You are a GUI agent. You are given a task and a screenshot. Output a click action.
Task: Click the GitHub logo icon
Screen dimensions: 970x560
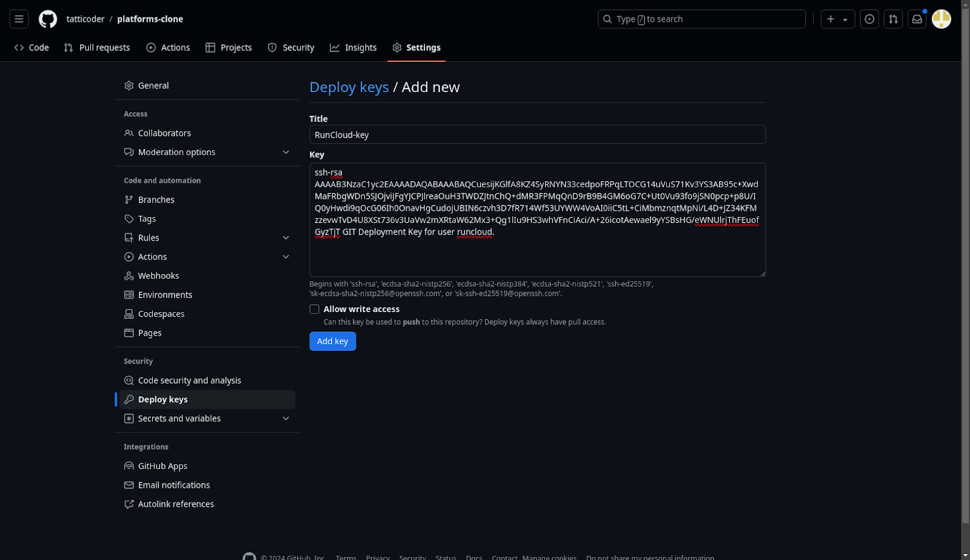tap(48, 19)
